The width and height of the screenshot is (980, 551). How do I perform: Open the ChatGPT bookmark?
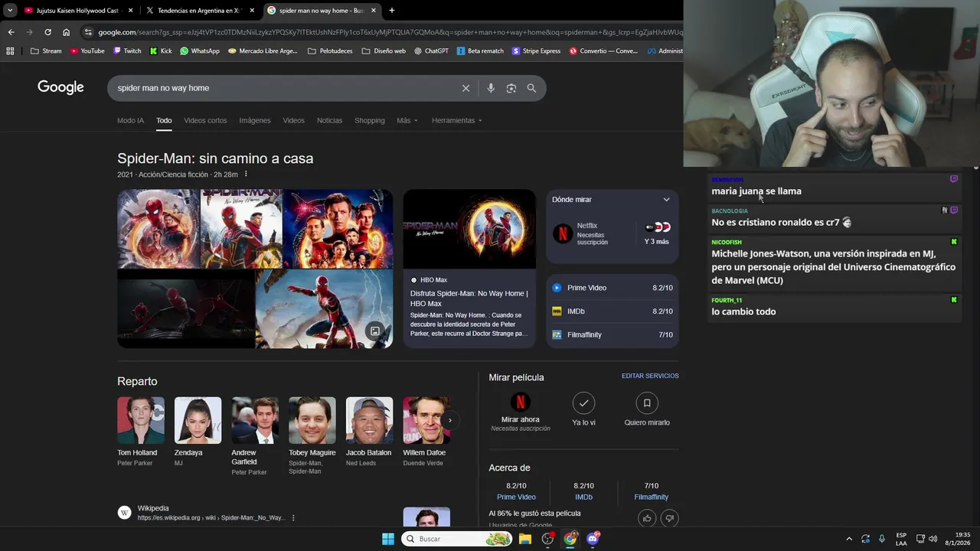point(431,51)
